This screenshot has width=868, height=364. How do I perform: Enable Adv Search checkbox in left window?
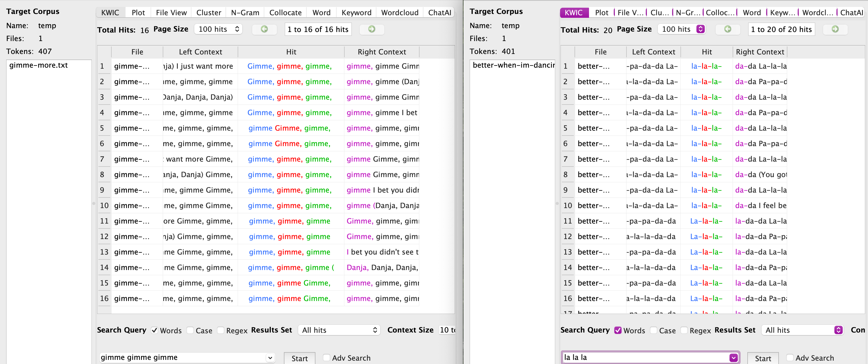pyautogui.click(x=326, y=358)
